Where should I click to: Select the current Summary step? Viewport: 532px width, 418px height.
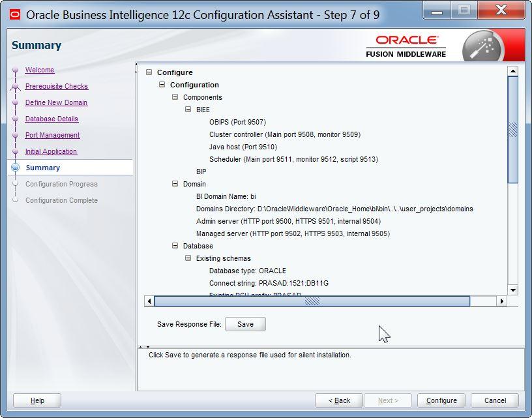(x=43, y=168)
